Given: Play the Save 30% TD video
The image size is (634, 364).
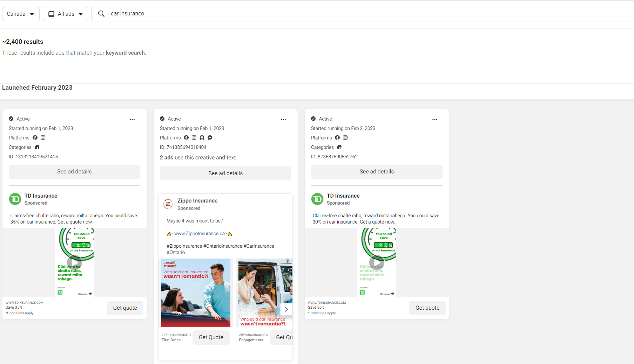Looking at the screenshot, I should click(377, 262).
